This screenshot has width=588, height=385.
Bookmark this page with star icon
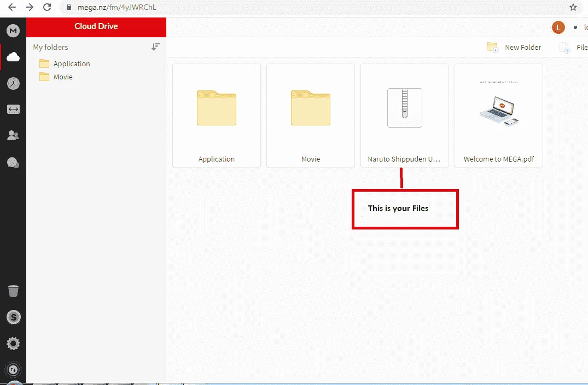573,7
